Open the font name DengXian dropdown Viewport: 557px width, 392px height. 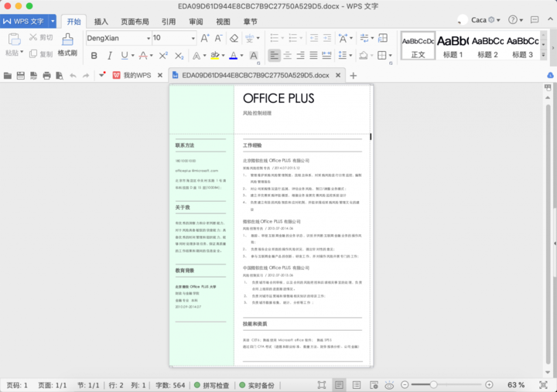(x=149, y=39)
